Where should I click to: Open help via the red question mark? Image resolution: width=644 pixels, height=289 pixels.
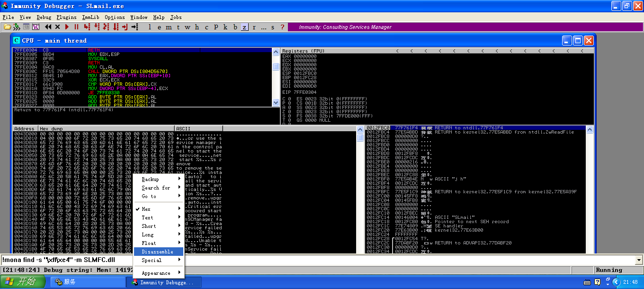(x=282, y=27)
